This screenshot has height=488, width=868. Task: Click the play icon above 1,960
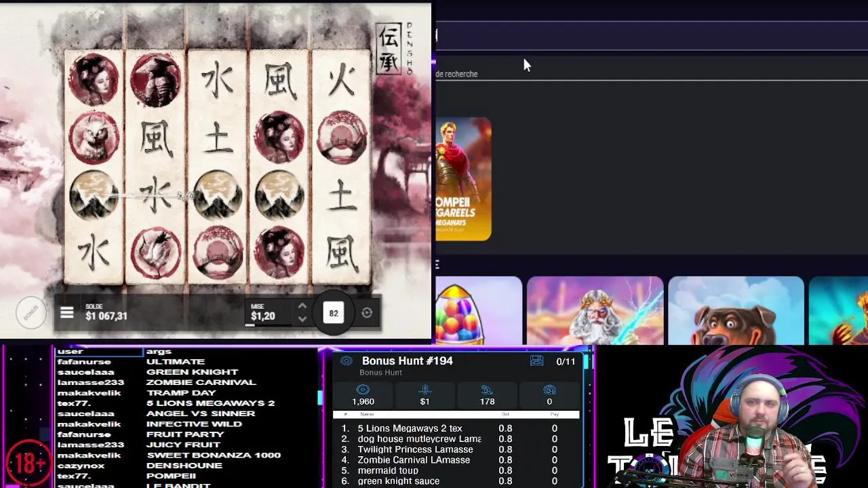tap(363, 390)
